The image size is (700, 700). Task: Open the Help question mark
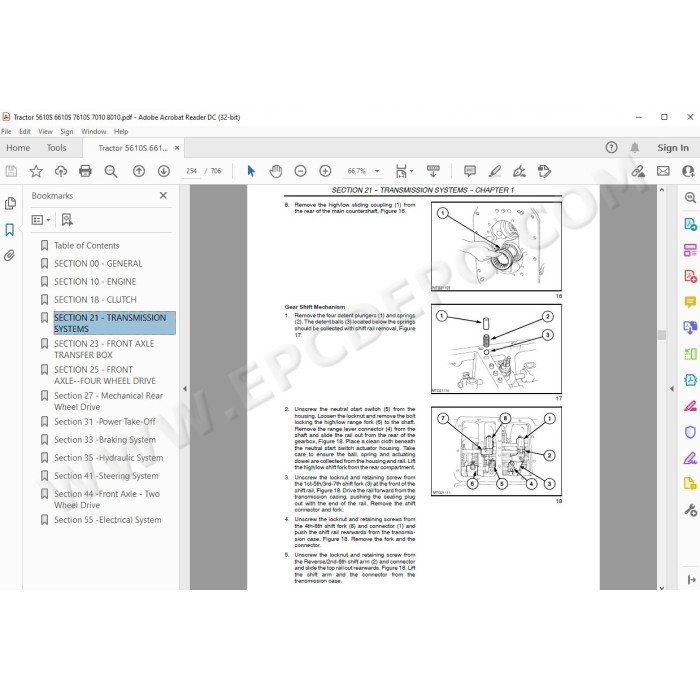[x=611, y=147]
